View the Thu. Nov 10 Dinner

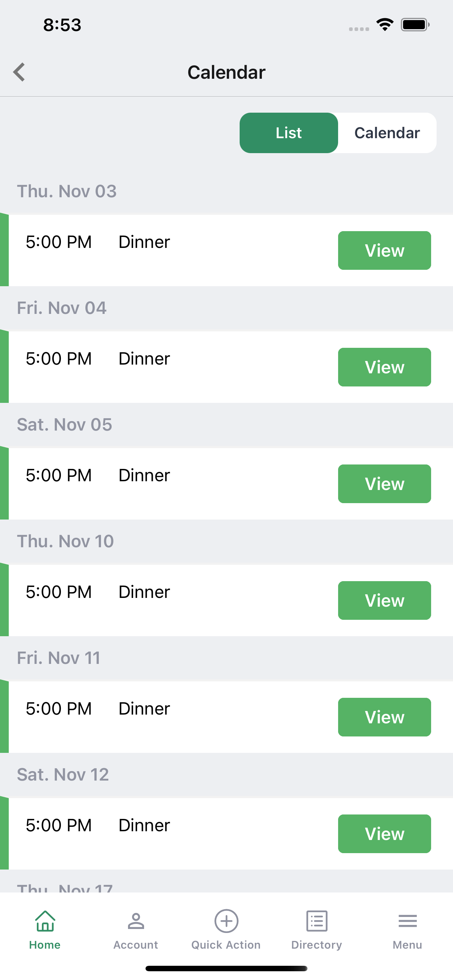[384, 600]
